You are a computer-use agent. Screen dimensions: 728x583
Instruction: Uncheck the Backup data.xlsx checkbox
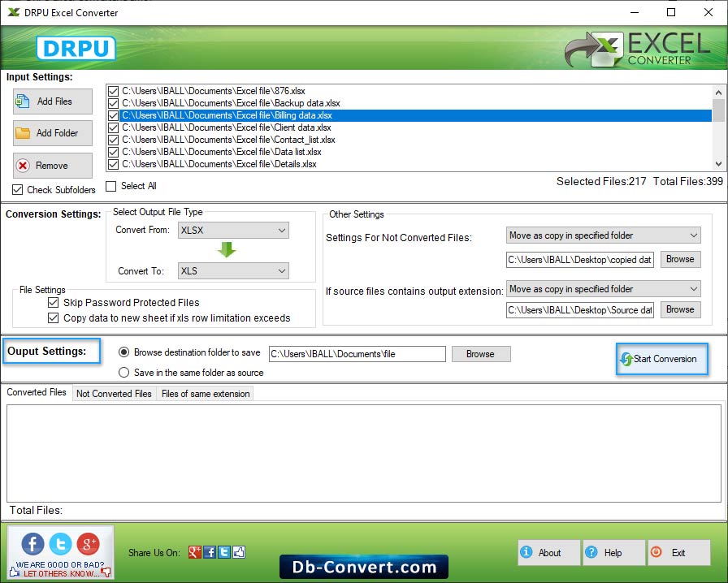[113, 103]
